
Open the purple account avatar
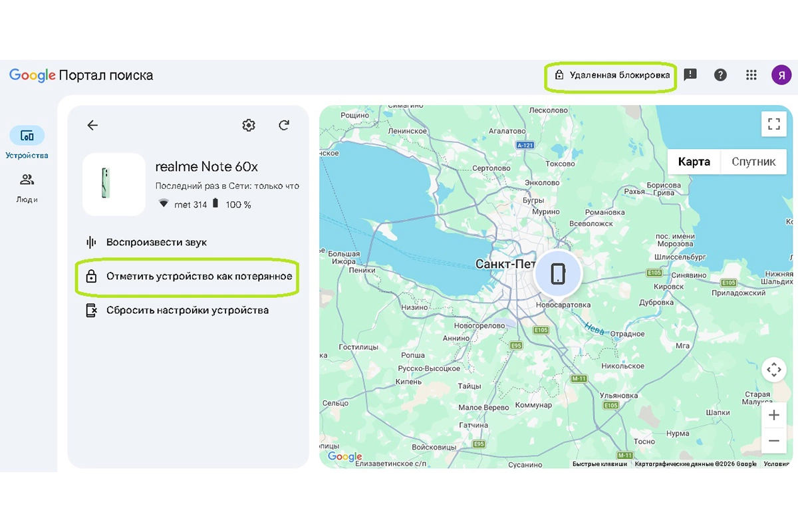[781, 74]
